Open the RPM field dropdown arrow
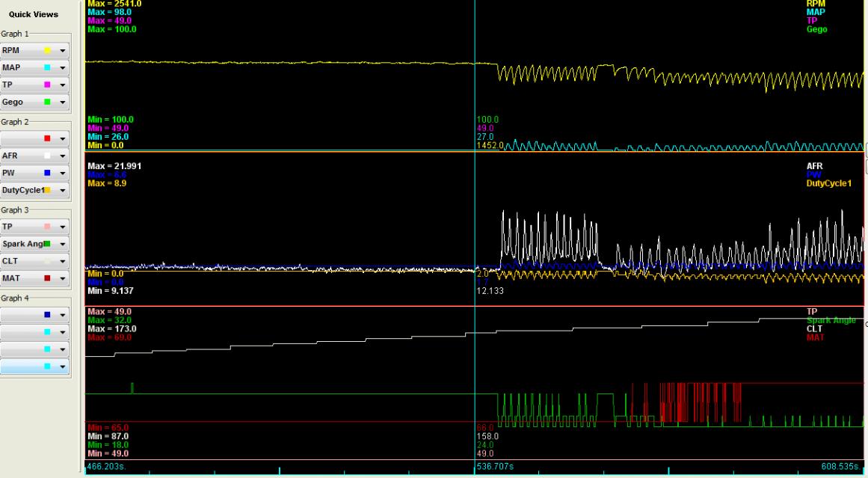Viewport: 868px width, 478px height. point(64,51)
